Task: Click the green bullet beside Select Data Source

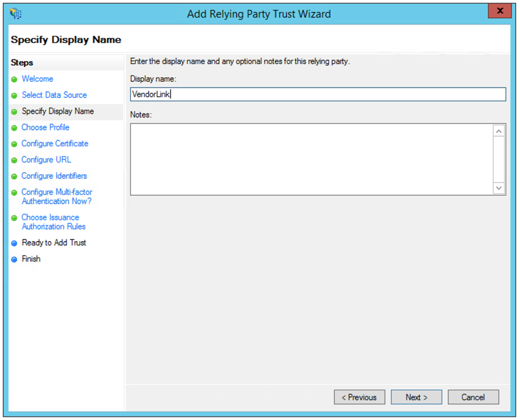Action: point(14,96)
